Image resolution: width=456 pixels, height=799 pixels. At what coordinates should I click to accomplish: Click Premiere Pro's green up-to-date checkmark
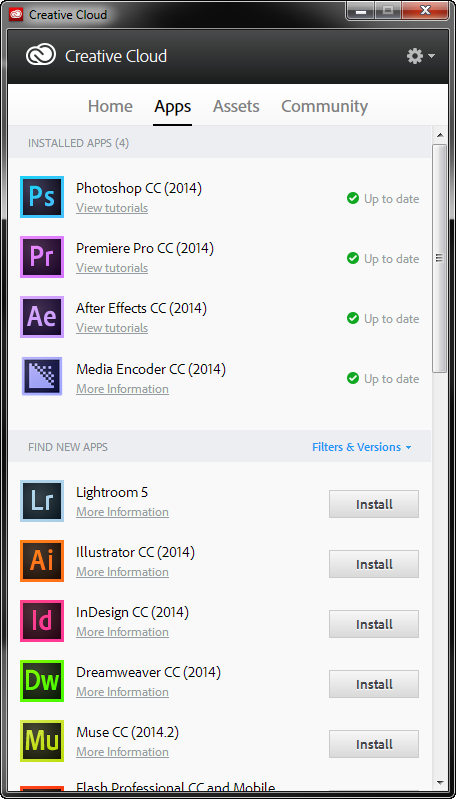pos(353,258)
